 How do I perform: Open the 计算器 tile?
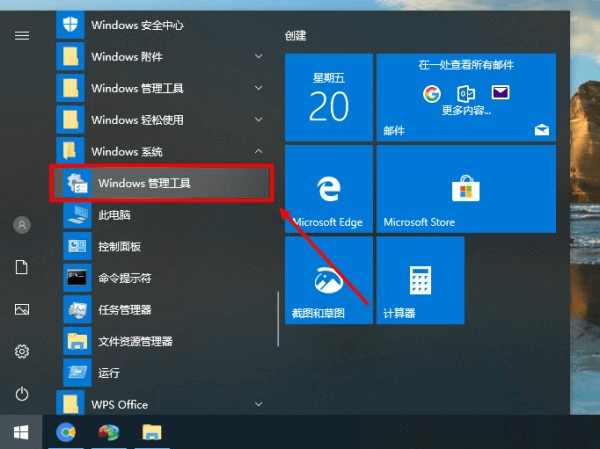(421, 280)
